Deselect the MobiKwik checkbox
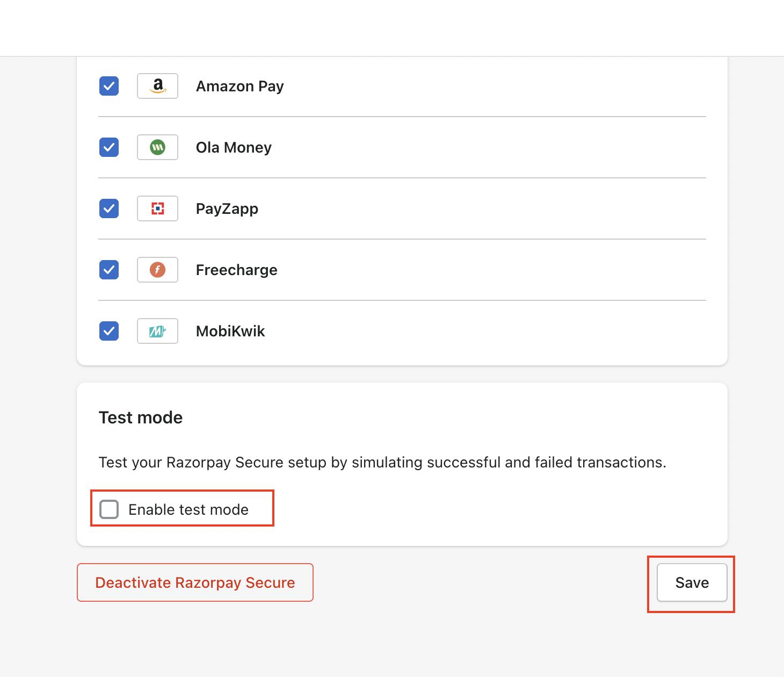The image size is (784, 677). click(109, 331)
